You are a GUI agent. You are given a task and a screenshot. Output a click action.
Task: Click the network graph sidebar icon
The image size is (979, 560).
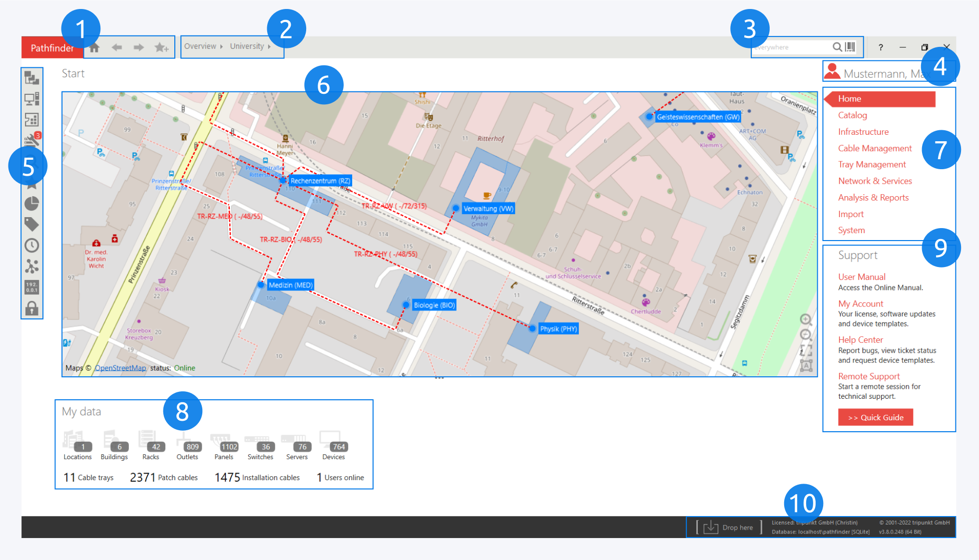pos(31,266)
